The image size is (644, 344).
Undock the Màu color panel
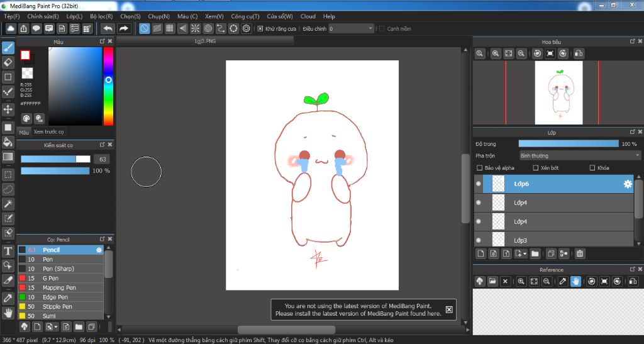[103, 42]
